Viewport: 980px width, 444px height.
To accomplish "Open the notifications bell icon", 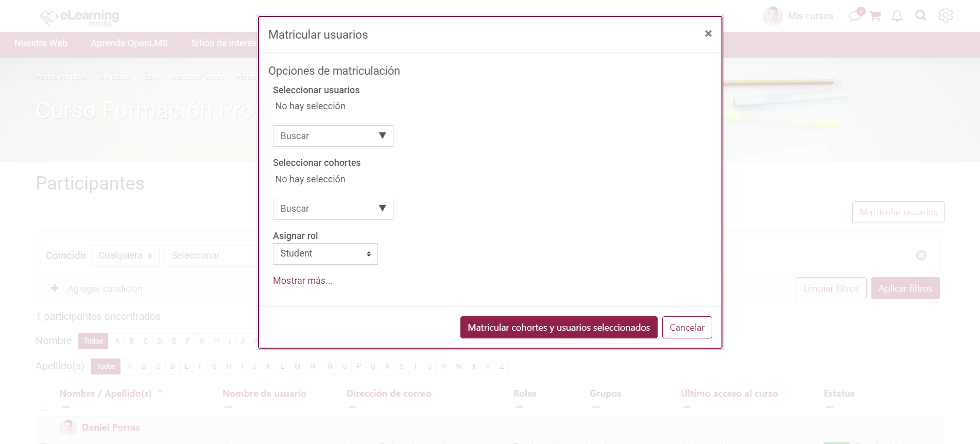I will point(897,16).
